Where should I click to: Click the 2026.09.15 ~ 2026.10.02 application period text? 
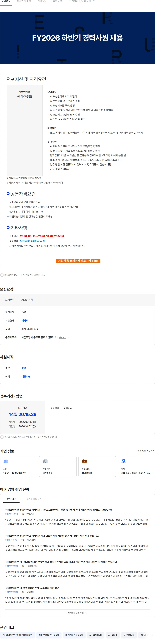coord(42,236)
